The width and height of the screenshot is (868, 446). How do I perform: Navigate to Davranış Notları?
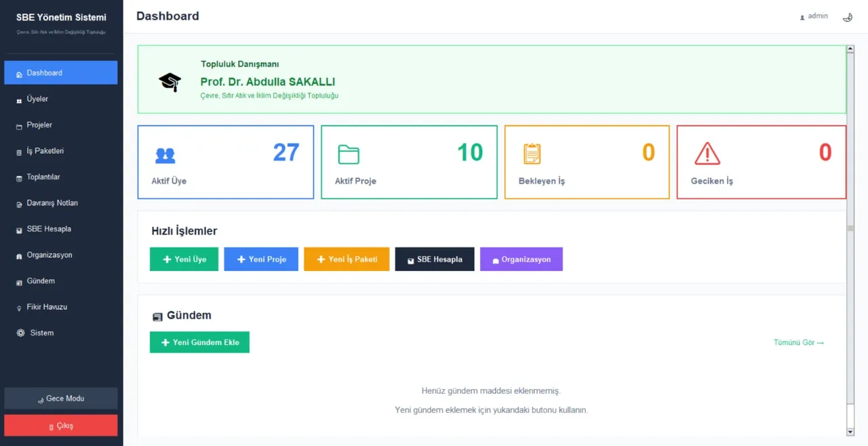click(x=61, y=203)
